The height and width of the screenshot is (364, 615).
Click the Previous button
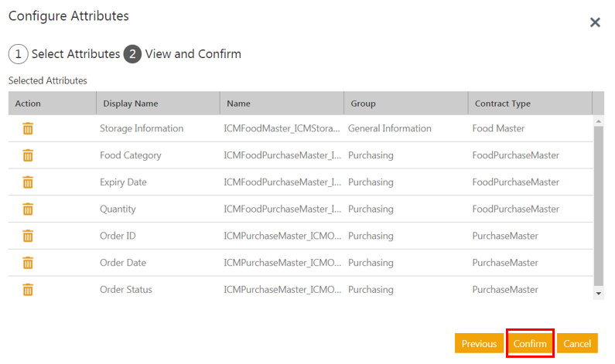click(479, 343)
